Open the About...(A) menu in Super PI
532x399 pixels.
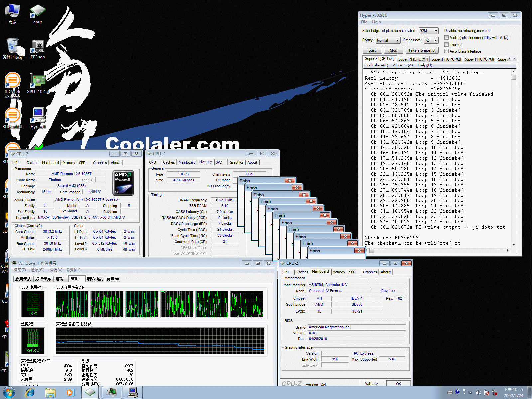(403, 65)
